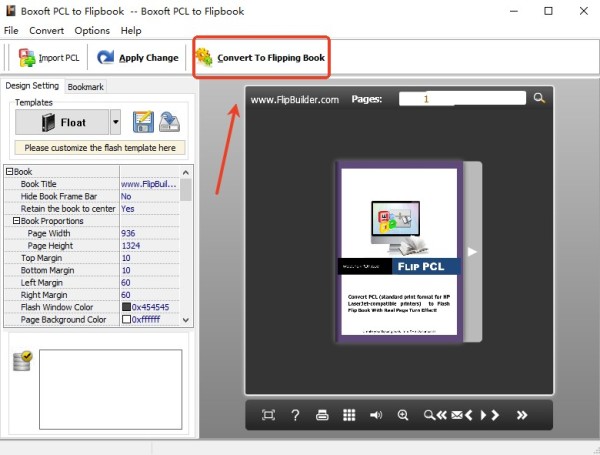The image size is (600, 455).
Task: Click the search icon in flipbook toolbar
Action: 429,415
